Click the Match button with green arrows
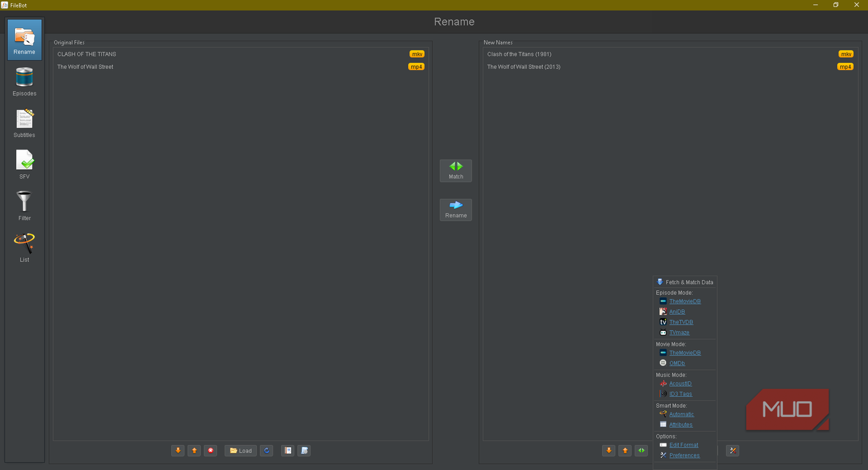The width and height of the screenshot is (868, 470). pos(456,170)
